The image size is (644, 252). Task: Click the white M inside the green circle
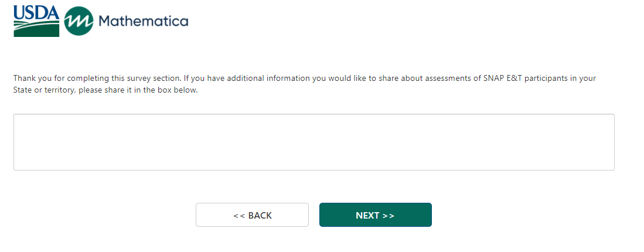(79, 22)
